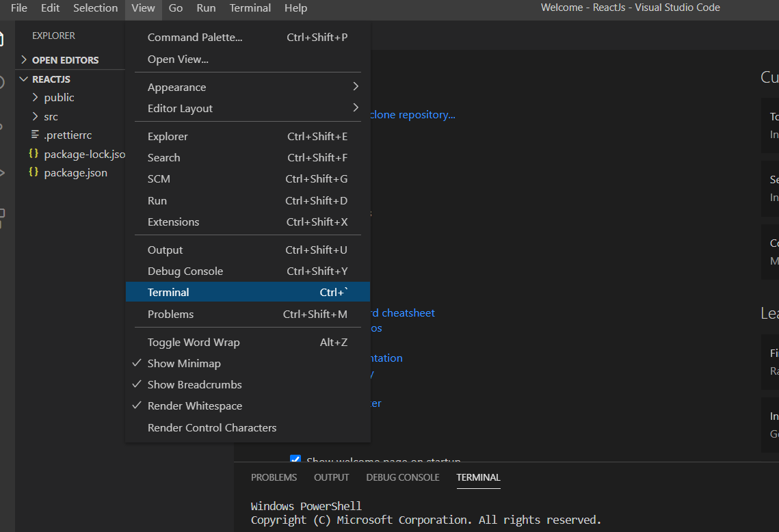Viewport: 779px width, 532px height.
Task: Click inside the PowerShell terminal area
Action: pyautogui.click(x=506, y=513)
